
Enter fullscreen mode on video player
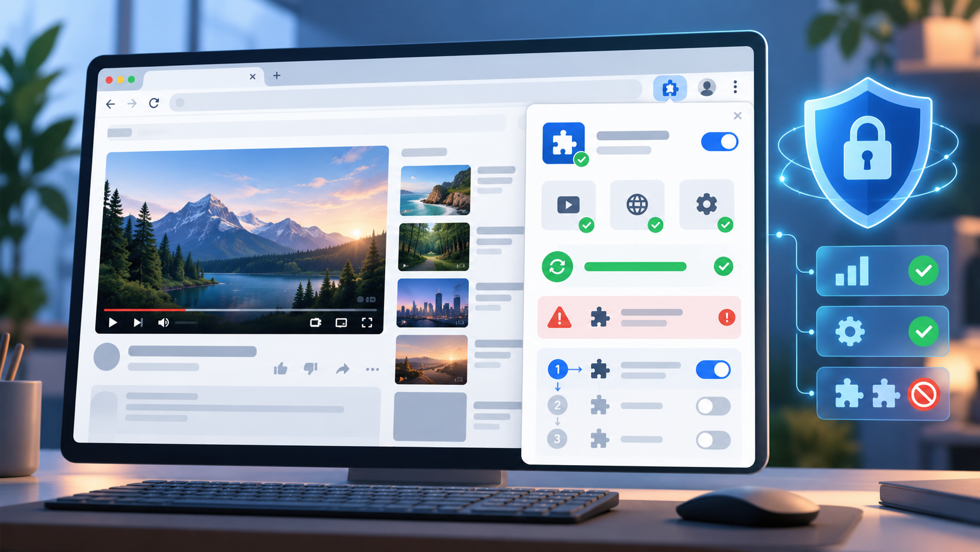[367, 323]
